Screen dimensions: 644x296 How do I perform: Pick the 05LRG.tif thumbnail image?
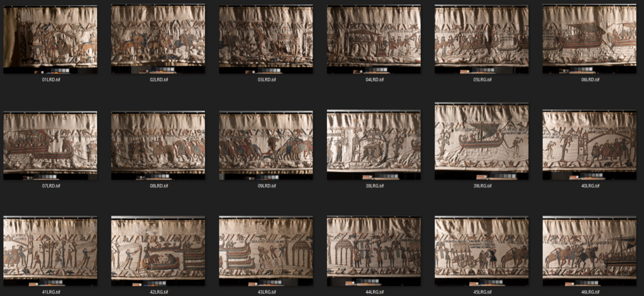tap(481, 39)
